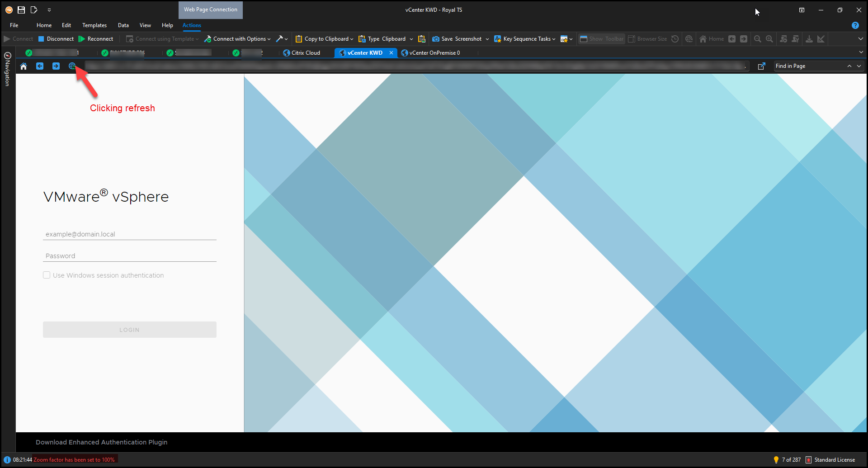The image size is (868, 468).
Task: Go back with the blue left-arrow button
Action: click(x=40, y=66)
